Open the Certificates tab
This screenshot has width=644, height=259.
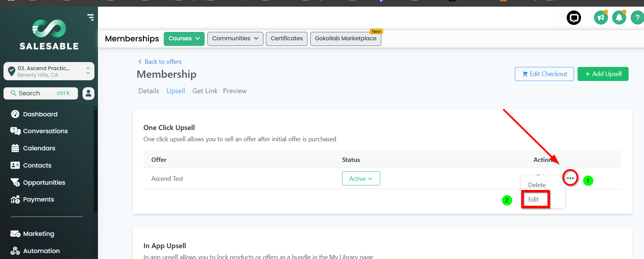286,39
